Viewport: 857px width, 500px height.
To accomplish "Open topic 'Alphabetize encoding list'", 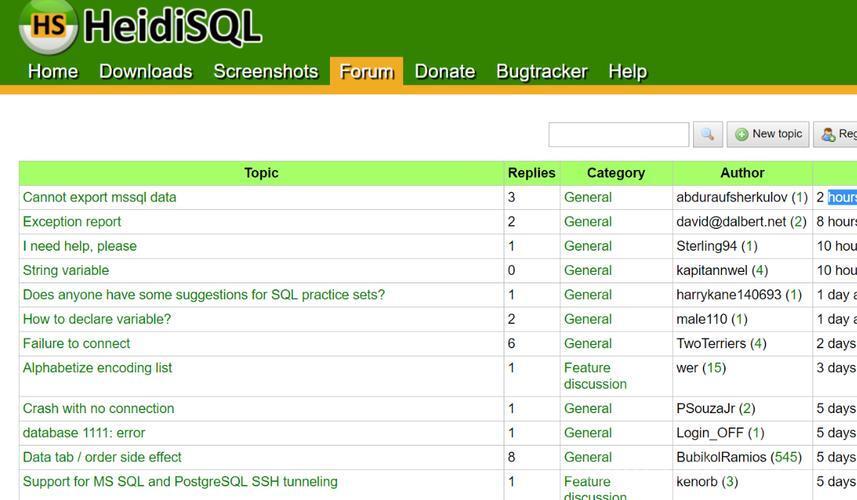I will [97, 368].
